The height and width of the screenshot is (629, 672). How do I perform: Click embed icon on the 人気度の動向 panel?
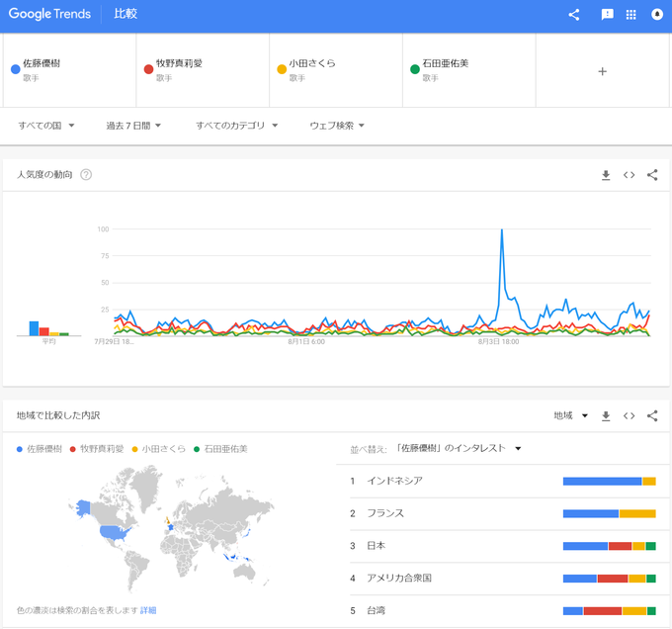629,175
